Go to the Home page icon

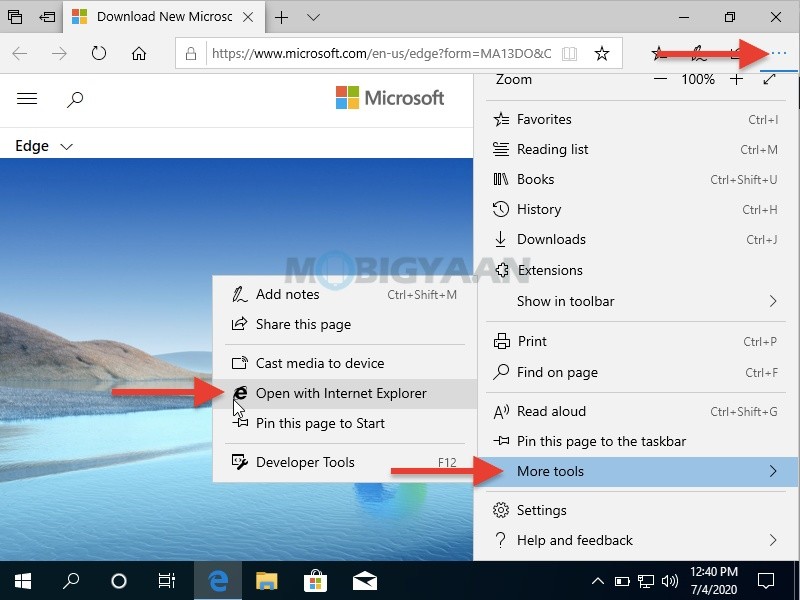click(139, 53)
